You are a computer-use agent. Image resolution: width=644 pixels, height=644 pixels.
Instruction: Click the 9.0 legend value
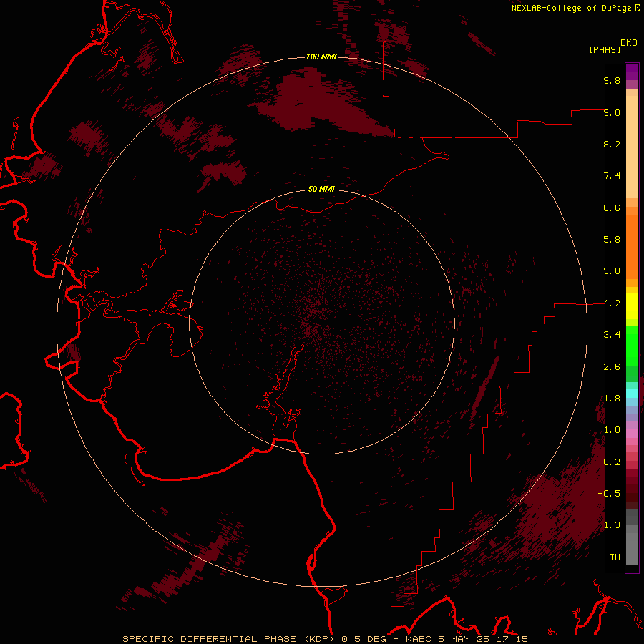[612, 112]
